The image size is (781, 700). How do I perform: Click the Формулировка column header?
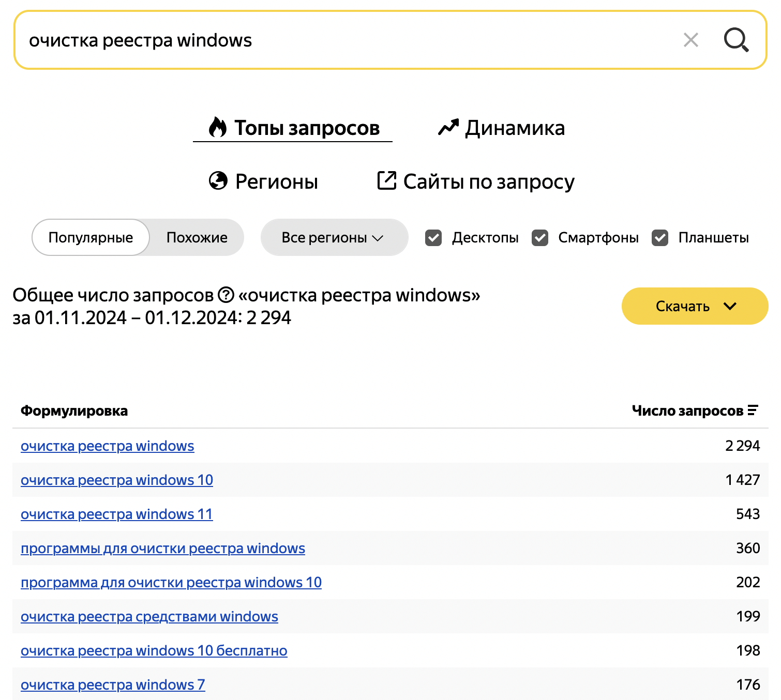click(74, 411)
